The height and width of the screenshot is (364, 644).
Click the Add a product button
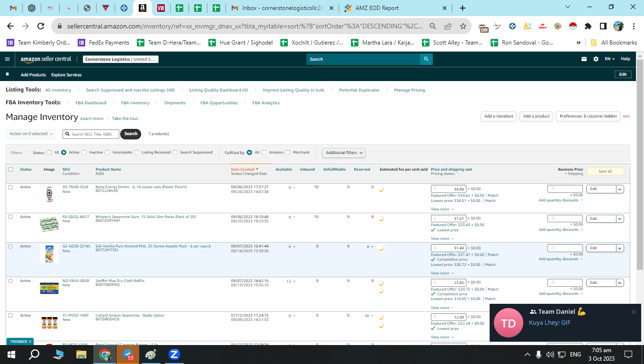click(x=537, y=116)
